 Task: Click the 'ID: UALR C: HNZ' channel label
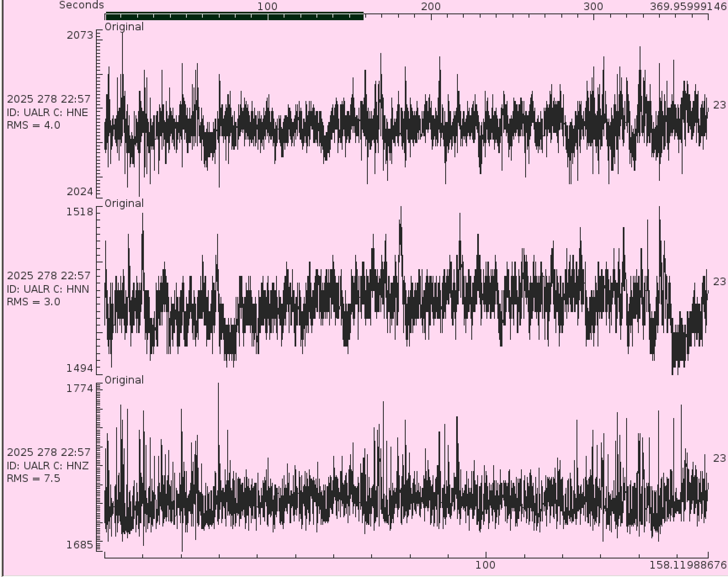coord(48,466)
